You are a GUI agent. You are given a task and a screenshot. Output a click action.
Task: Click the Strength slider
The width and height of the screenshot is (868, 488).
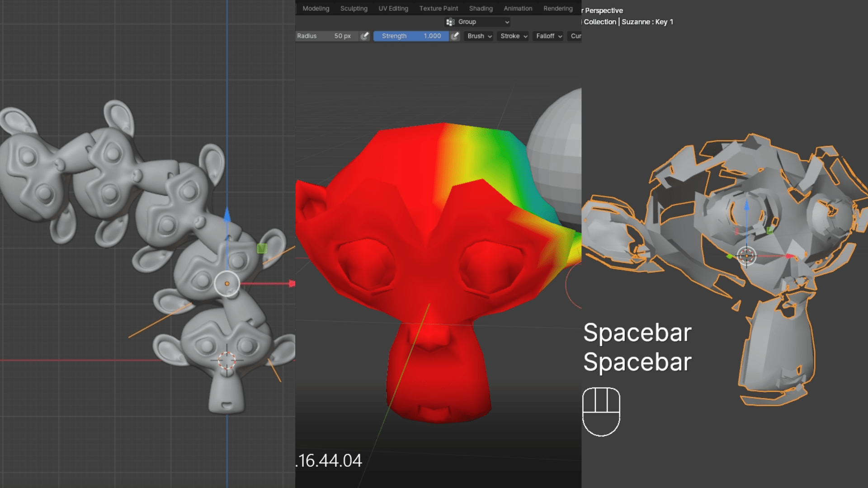(410, 36)
